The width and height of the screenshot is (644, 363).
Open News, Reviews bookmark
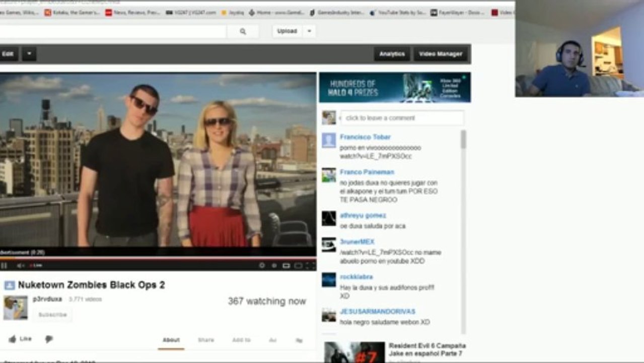[x=132, y=13]
